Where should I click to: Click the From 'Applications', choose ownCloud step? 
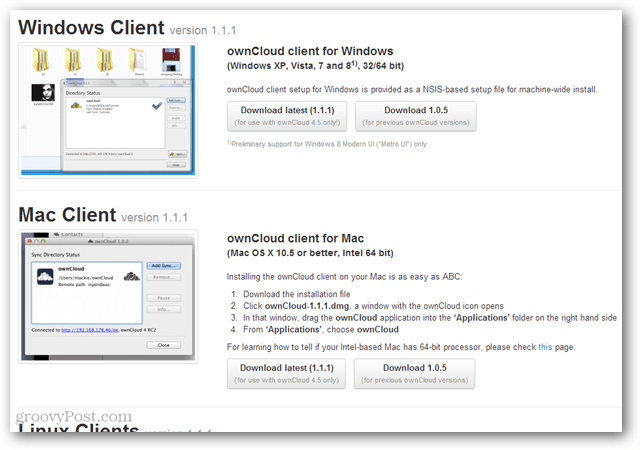click(321, 329)
